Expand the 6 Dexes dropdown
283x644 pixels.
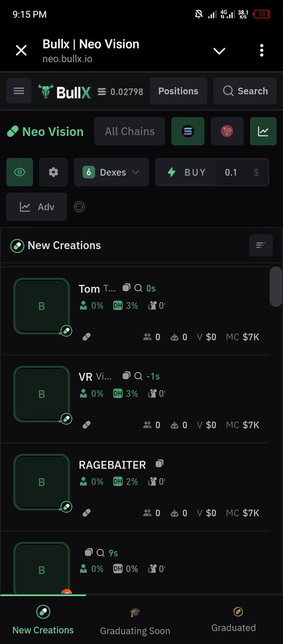click(x=111, y=172)
